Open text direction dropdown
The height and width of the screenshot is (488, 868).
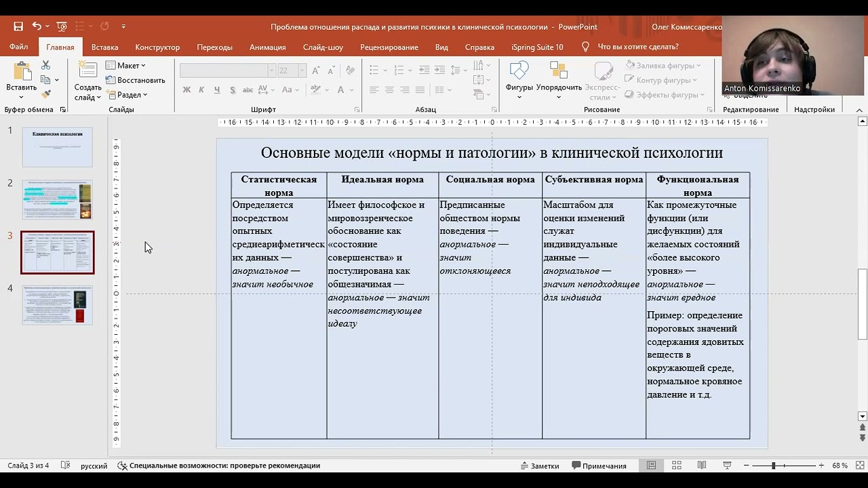482,65
